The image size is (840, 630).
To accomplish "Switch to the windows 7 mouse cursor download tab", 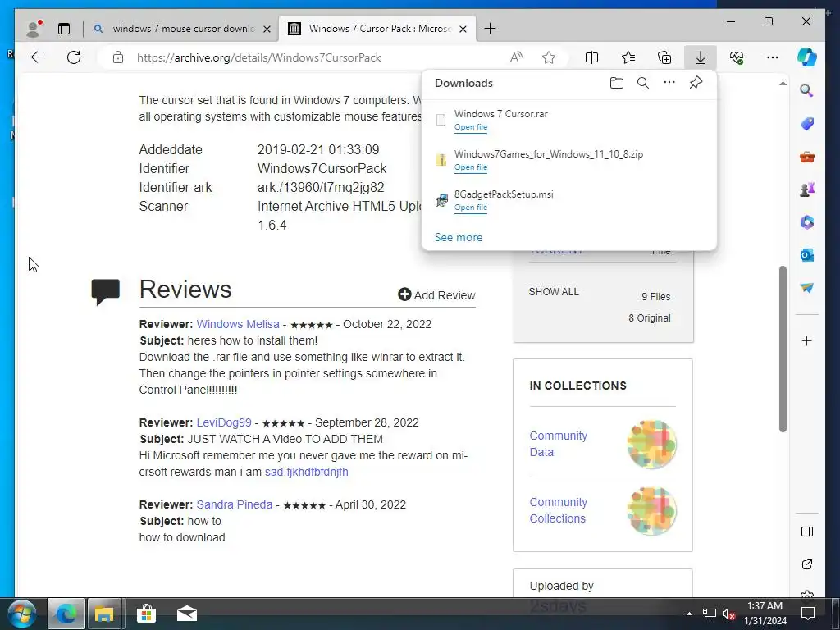I will [183, 29].
